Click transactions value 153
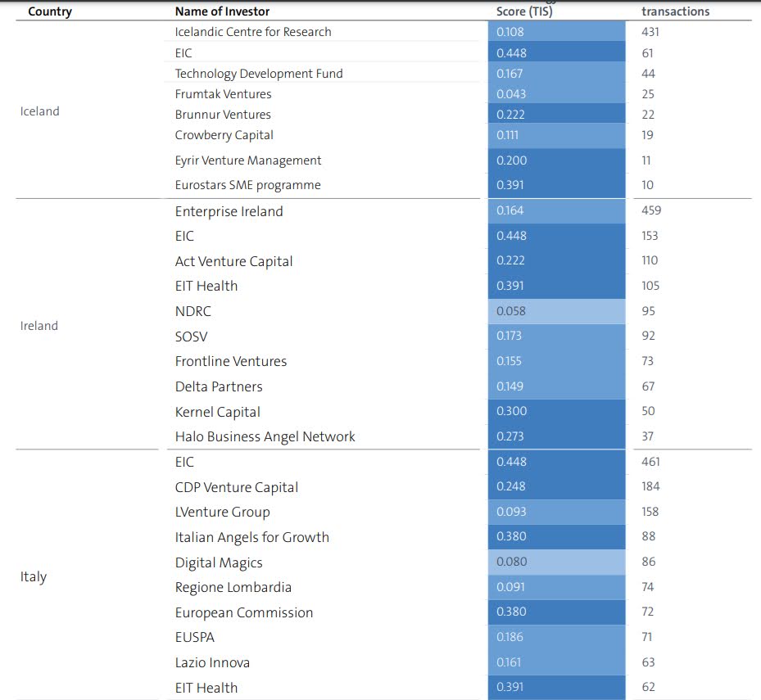The image size is (761, 700). point(650,236)
